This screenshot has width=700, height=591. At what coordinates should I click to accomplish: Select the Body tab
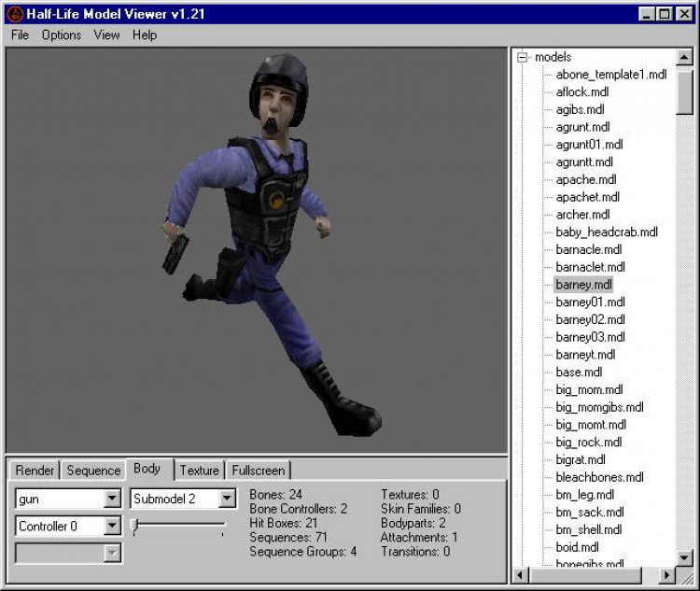coord(147,469)
